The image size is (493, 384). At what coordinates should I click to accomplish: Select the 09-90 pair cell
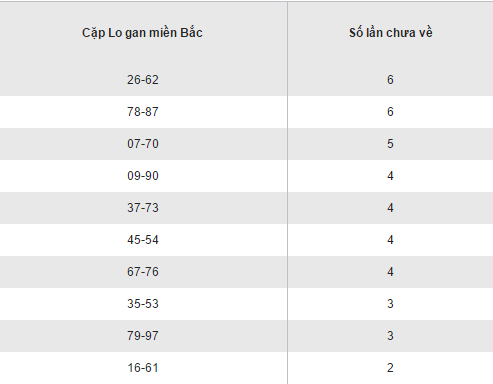(143, 176)
